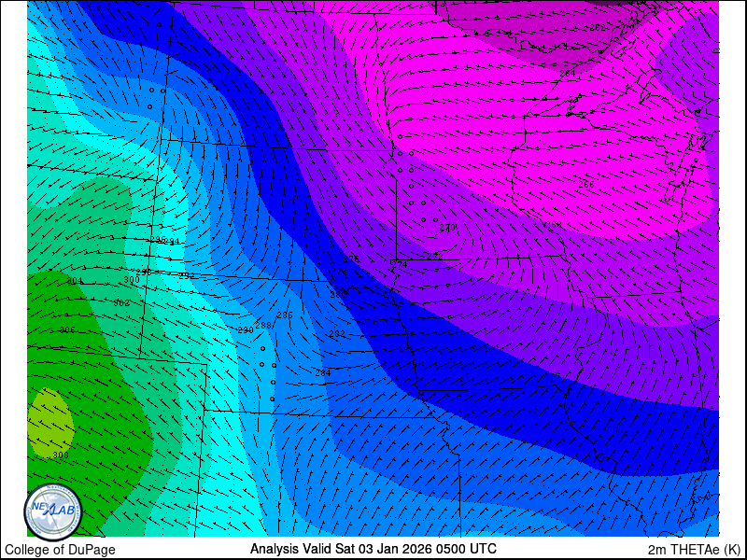Select the 272 contour label
The width and height of the screenshot is (747, 560).
click(x=435, y=256)
